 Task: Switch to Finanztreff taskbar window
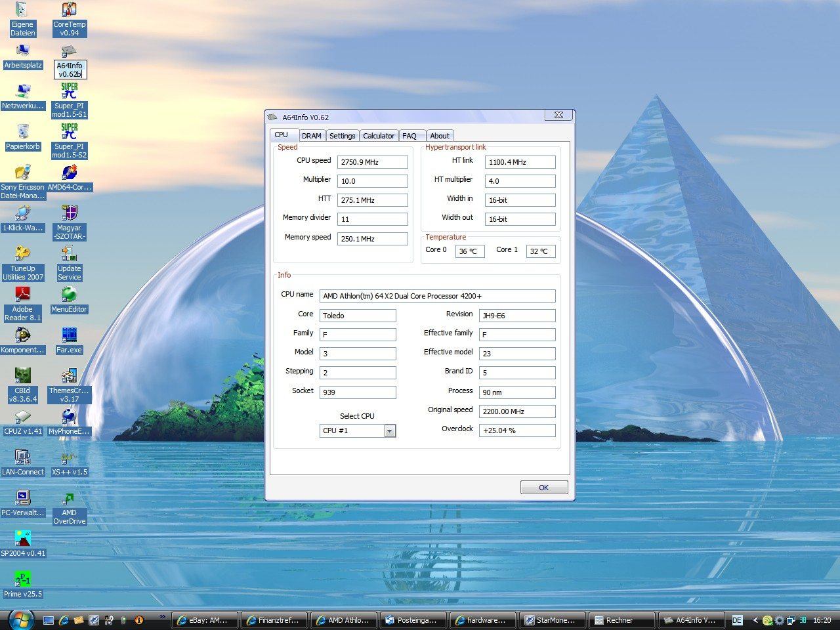click(x=274, y=620)
